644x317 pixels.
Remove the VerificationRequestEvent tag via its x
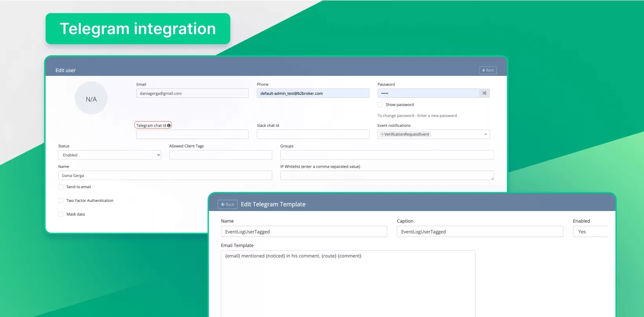[x=382, y=134]
